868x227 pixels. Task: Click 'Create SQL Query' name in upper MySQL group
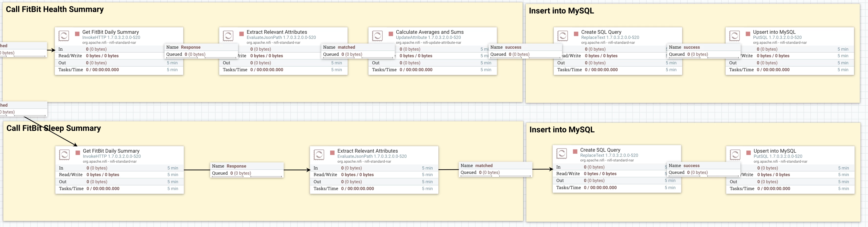click(x=601, y=32)
